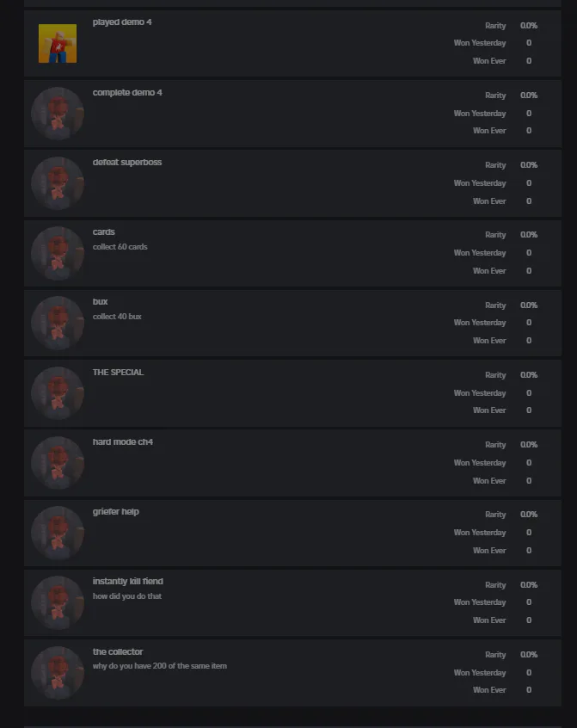577x728 pixels.
Task: Click the griefer help title link
Action: click(116, 512)
